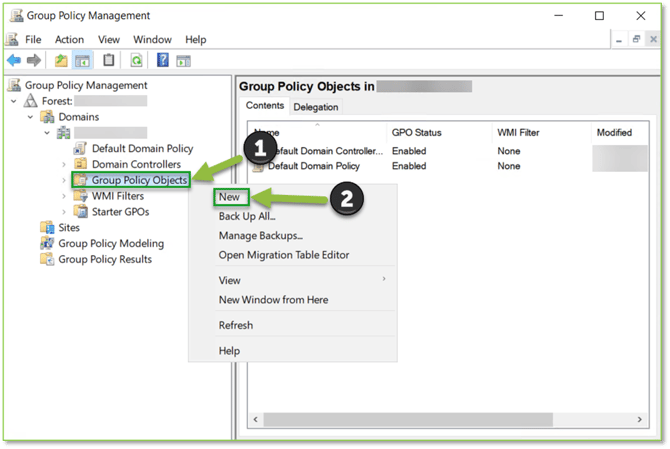This screenshot has width=670, height=449.
Task: Sort by GPO Status column header
Action: [415, 132]
